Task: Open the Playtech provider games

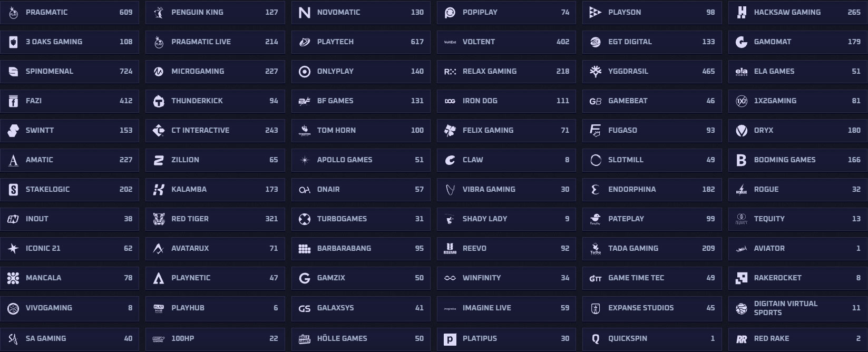Action: (360, 42)
